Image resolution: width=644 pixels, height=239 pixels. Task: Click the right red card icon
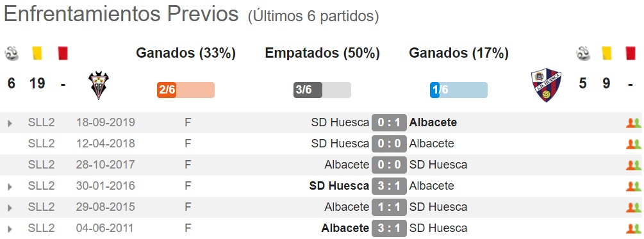click(631, 53)
